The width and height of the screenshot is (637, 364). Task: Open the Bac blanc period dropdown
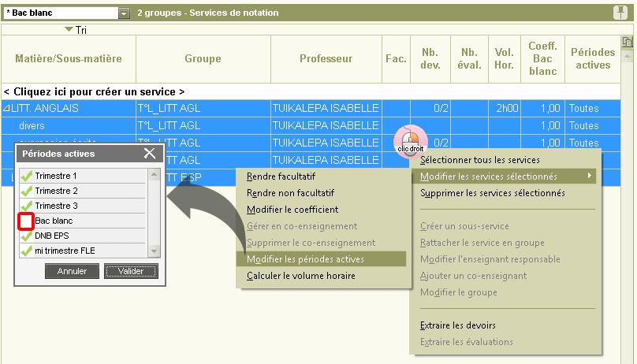[x=124, y=13]
